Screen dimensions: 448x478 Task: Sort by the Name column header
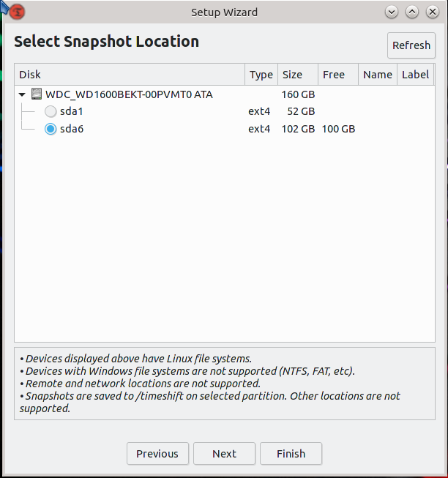[378, 75]
